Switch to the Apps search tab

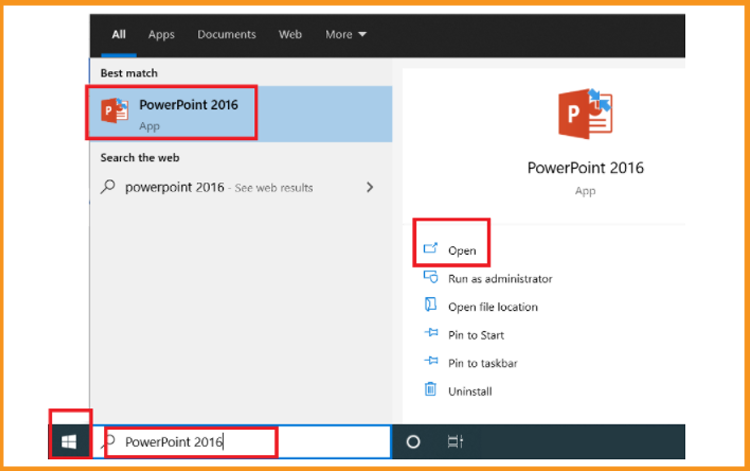pyautogui.click(x=161, y=34)
